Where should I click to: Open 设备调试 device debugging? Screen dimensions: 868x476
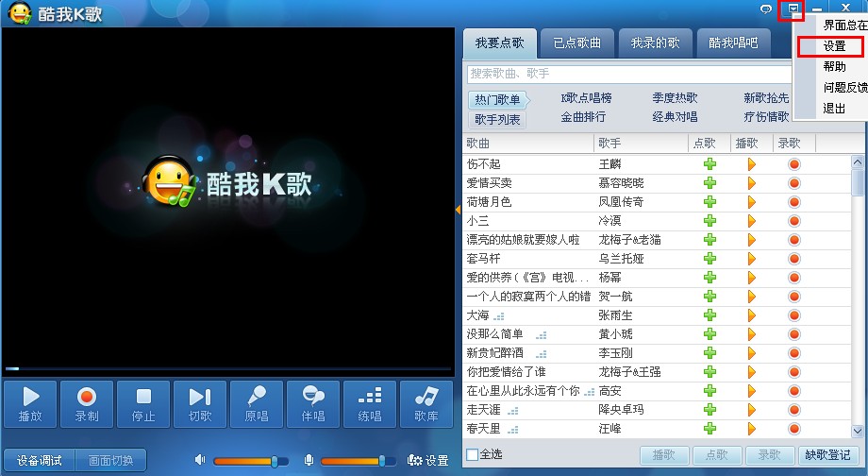coord(39,461)
